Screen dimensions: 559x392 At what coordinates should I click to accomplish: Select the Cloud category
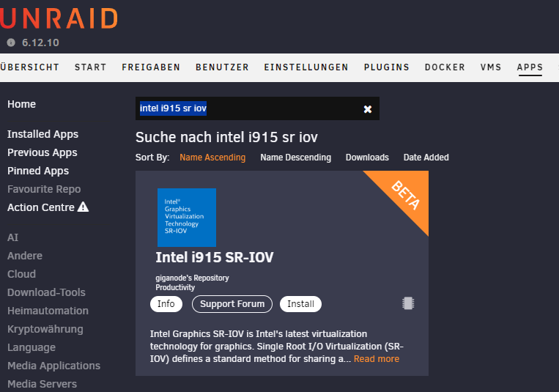click(x=21, y=274)
